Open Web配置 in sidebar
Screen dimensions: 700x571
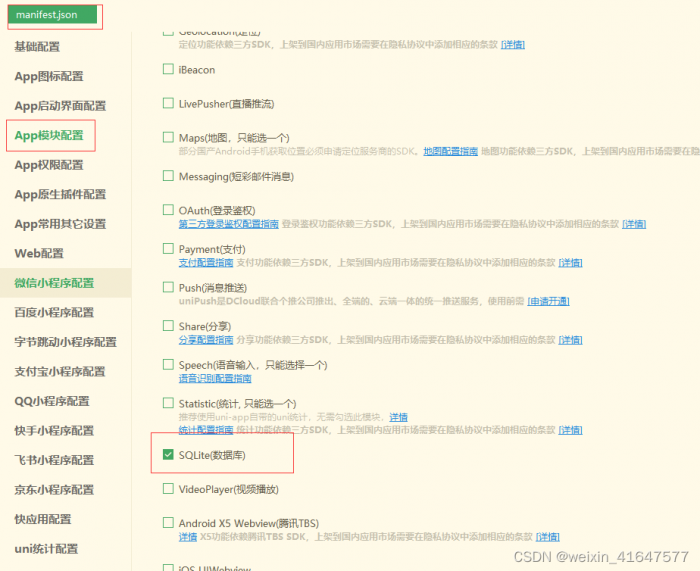point(39,253)
